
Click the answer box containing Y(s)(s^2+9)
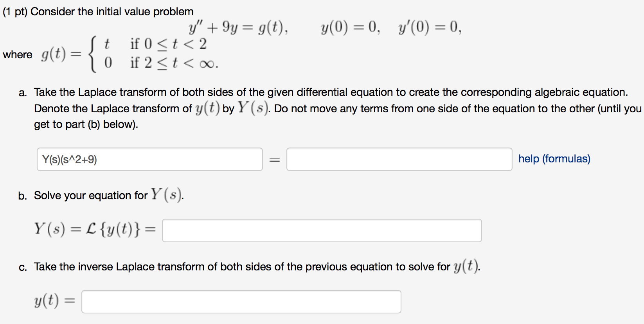[x=149, y=159]
